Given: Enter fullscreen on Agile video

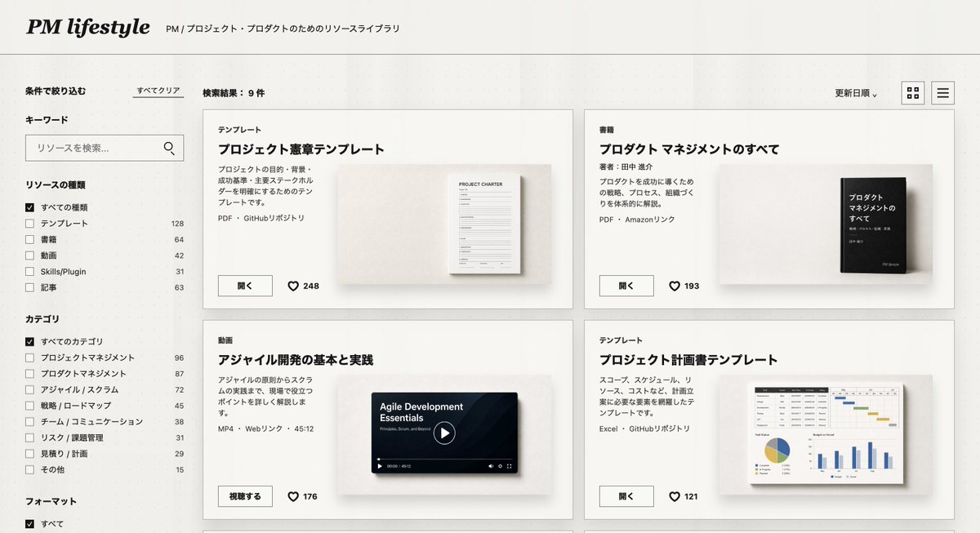Looking at the screenshot, I should click(510, 466).
